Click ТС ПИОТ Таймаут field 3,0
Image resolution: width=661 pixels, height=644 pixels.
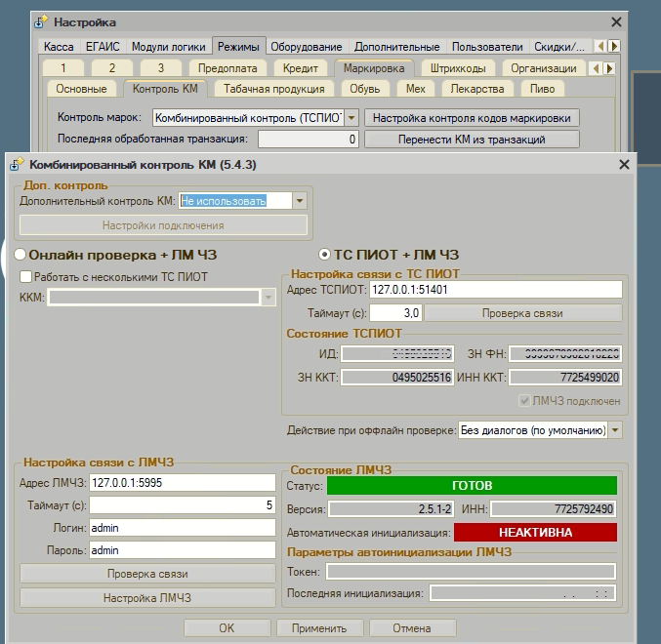[395, 313]
